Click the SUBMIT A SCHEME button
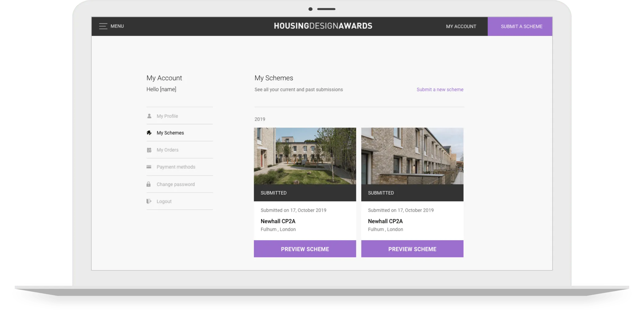 [x=520, y=26]
